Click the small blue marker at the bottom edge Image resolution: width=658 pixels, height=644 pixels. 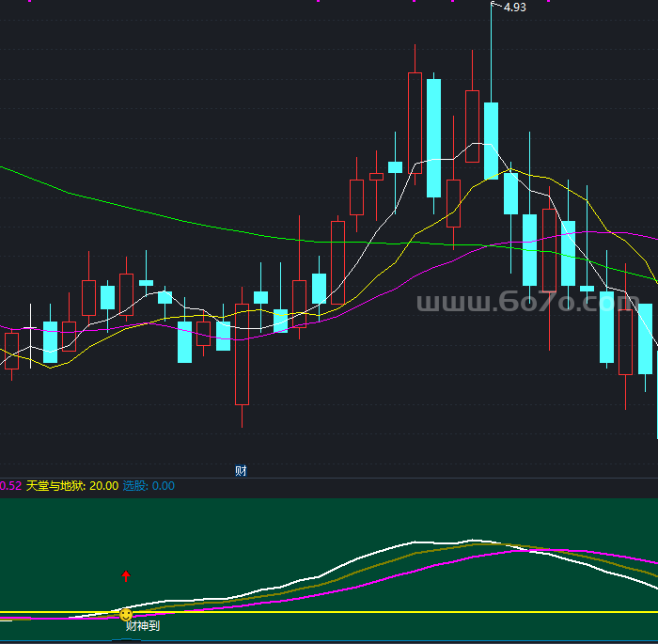[126, 640]
